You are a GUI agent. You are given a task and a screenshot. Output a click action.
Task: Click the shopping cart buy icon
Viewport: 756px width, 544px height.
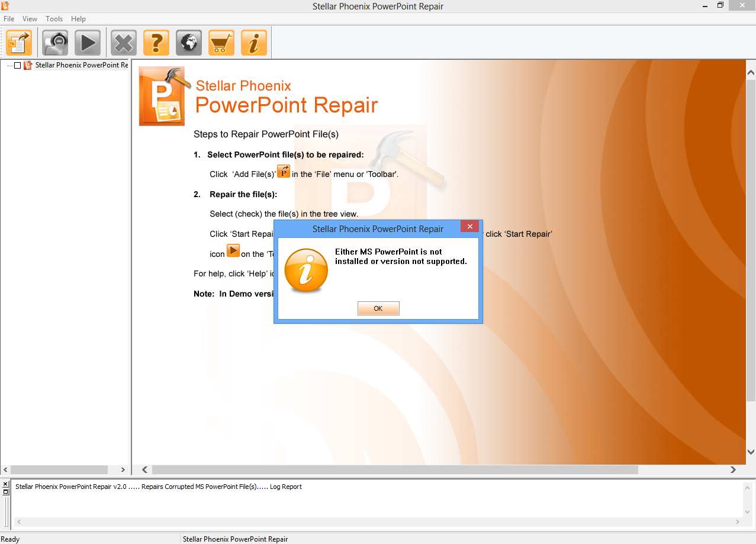(x=221, y=43)
